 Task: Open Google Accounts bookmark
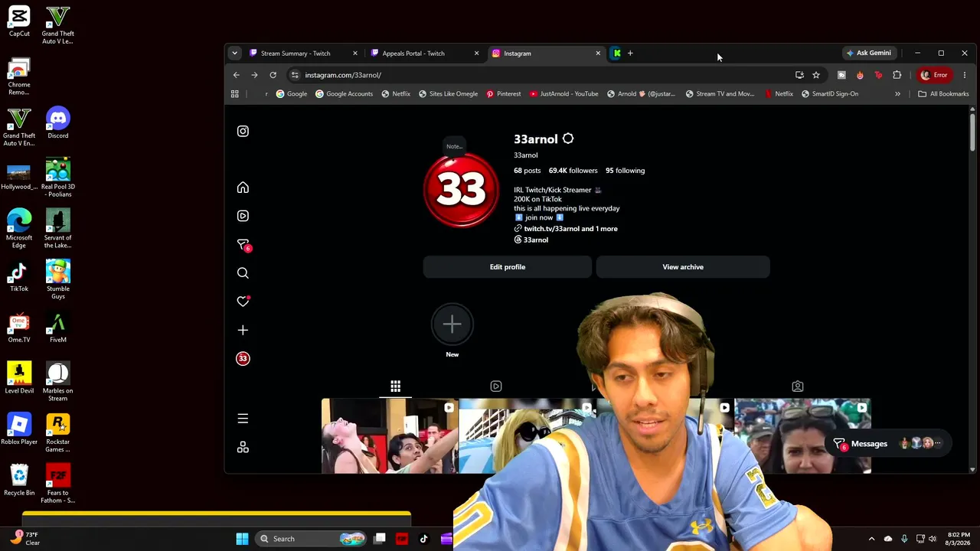click(344, 94)
